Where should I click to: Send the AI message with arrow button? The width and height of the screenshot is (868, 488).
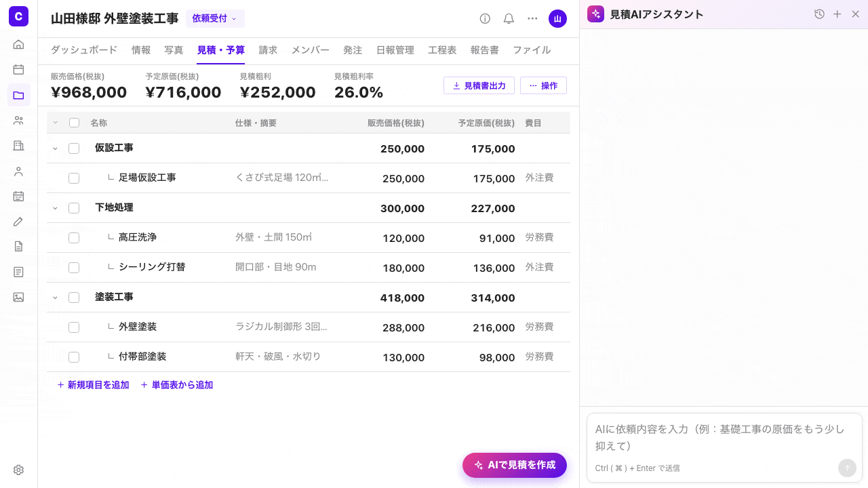click(847, 468)
